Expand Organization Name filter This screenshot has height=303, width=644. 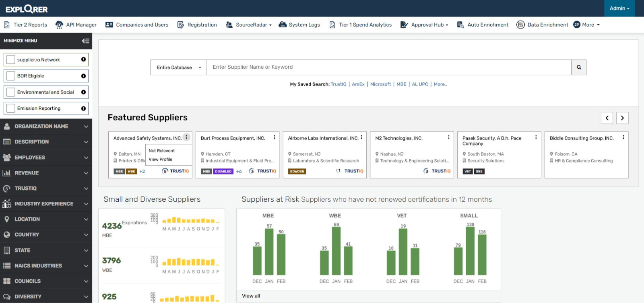tap(46, 126)
